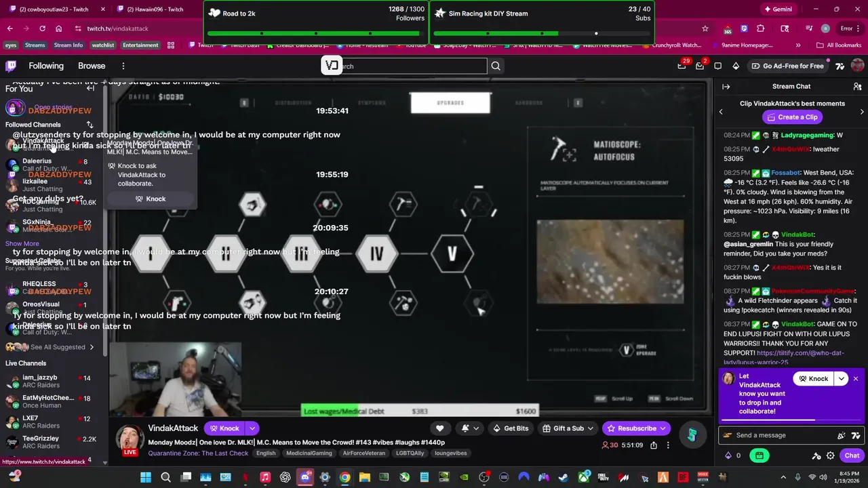868x488 pixels.
Task: Open whispers icon with badge 2
Action: (x=700, y=66)
